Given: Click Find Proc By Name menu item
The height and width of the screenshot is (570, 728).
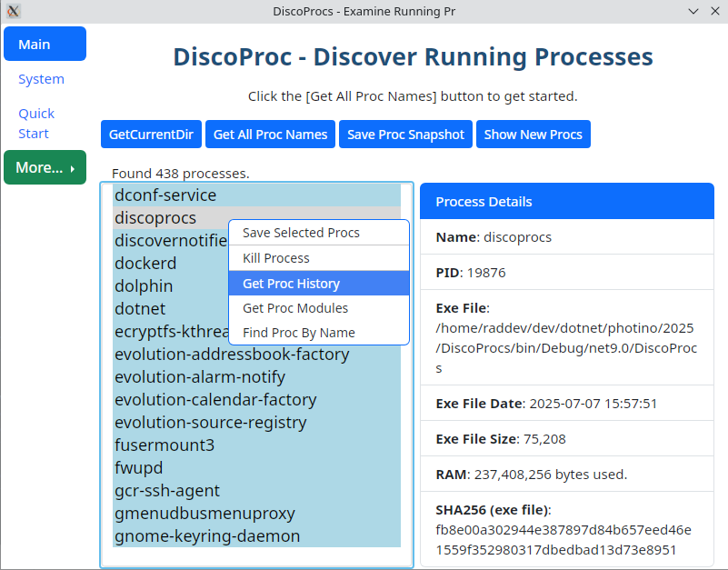Looking at the screenshot, I should tap(298, 333).
